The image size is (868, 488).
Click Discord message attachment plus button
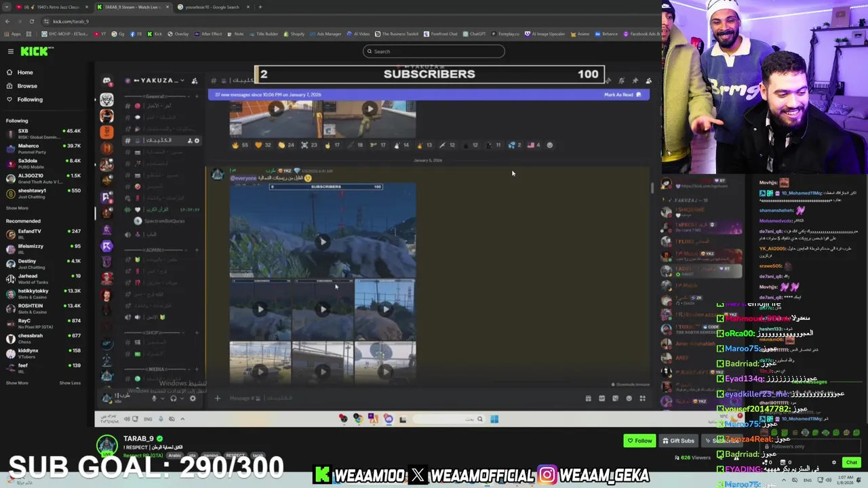[x=218, y=399]
